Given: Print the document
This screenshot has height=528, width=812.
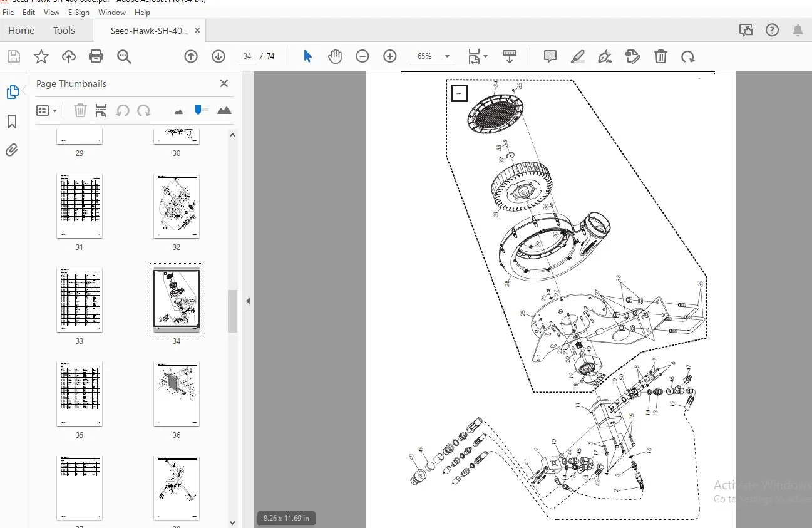Looking at the screenshot, I should (96, 57).
